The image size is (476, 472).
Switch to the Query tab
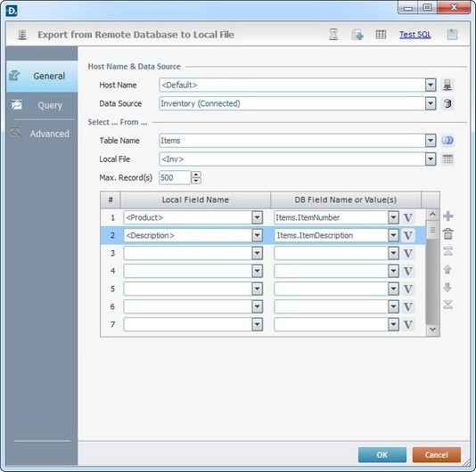[x=42, y=105]
